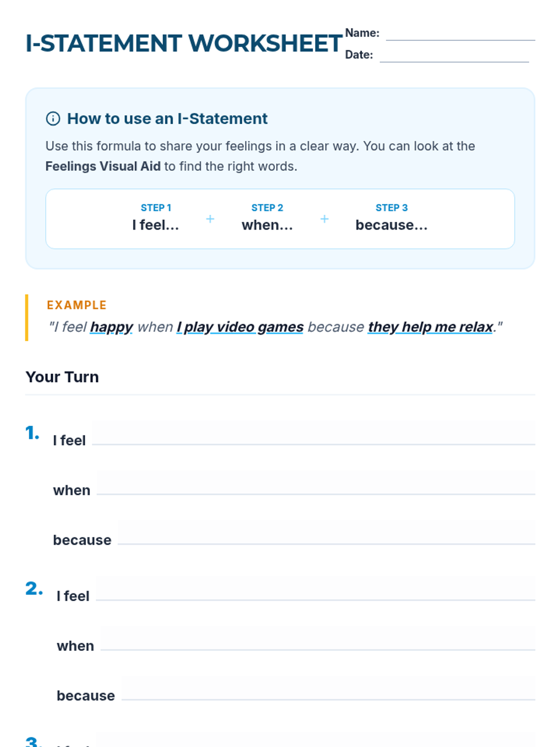Click the info icon beside How to use

(x=53, y=119)
